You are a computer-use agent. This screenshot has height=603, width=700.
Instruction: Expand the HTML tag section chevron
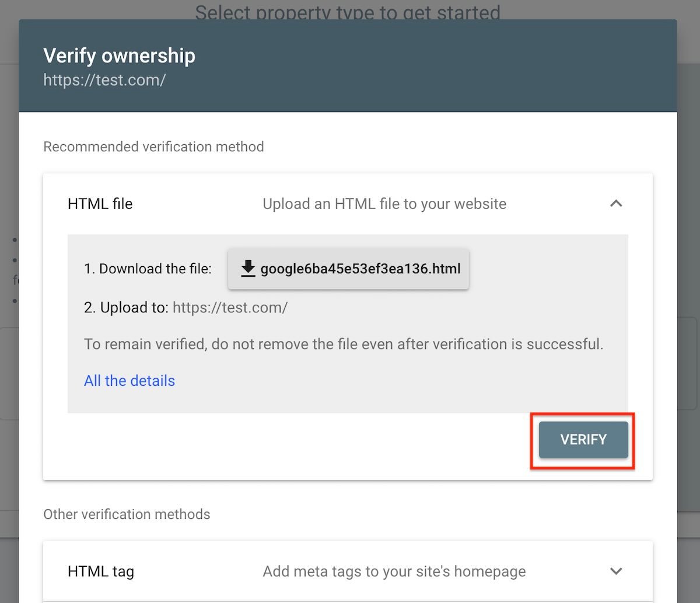tap(616, 571)
